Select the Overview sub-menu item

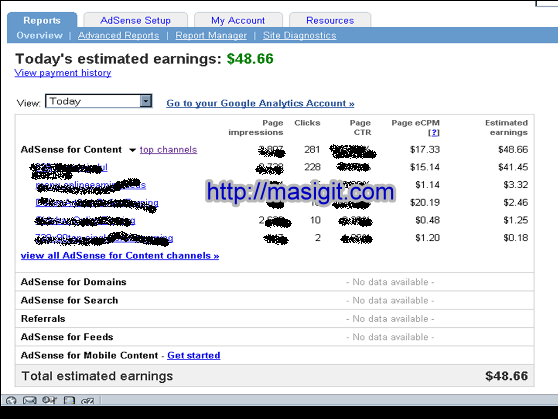[40, 35]
